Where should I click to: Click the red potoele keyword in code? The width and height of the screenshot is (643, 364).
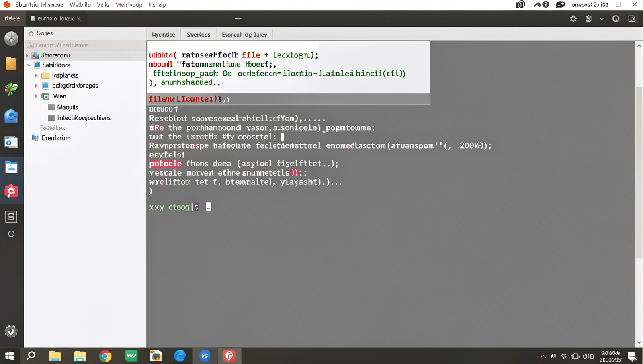pyautogui.click(x=165, y=164)
